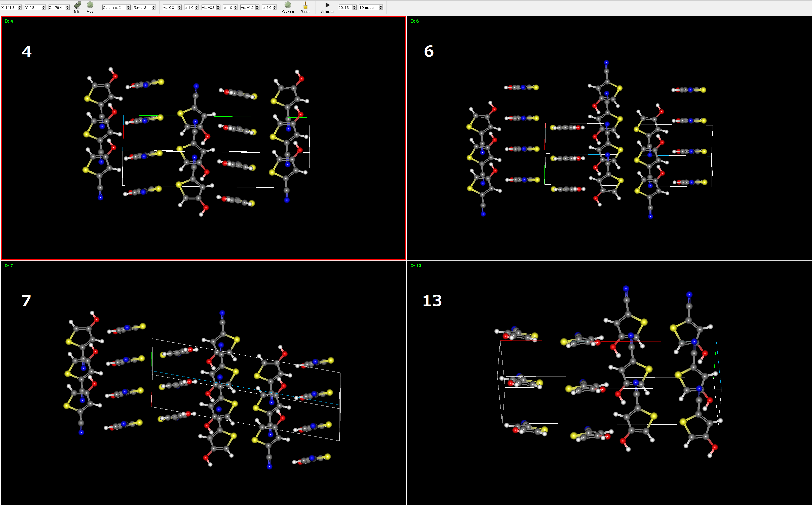Increase msec interval with up arrow
The image size is (812, 505).
(381, 6)
